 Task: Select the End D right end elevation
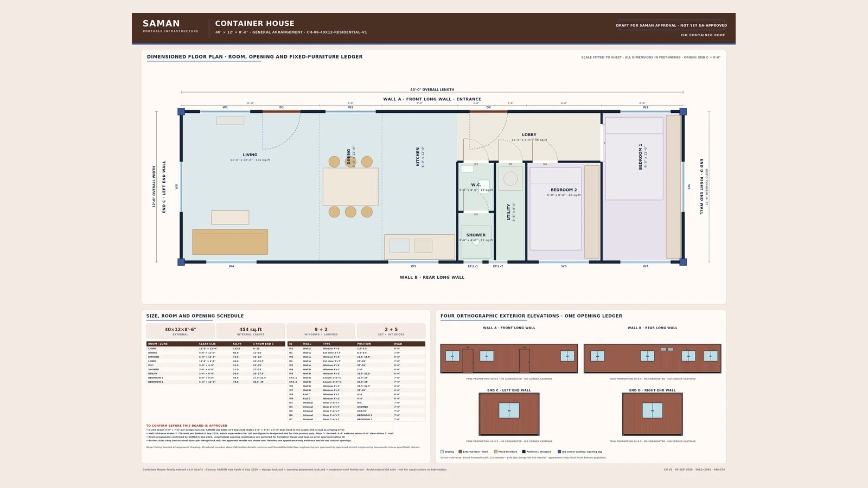(653, 414)
